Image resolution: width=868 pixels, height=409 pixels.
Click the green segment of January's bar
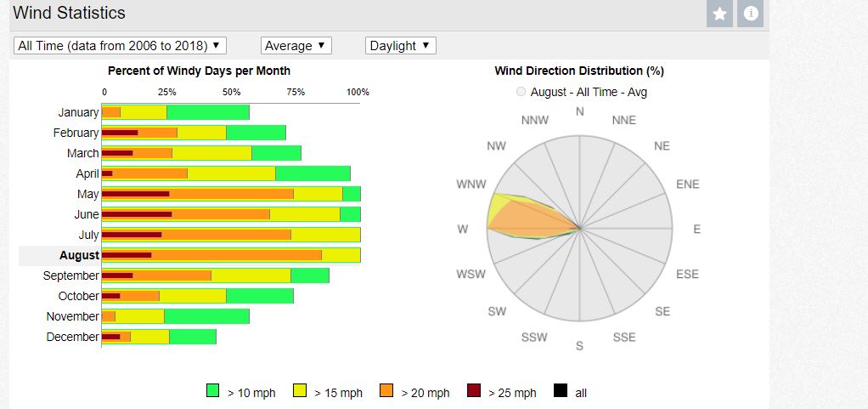[208, 112]
